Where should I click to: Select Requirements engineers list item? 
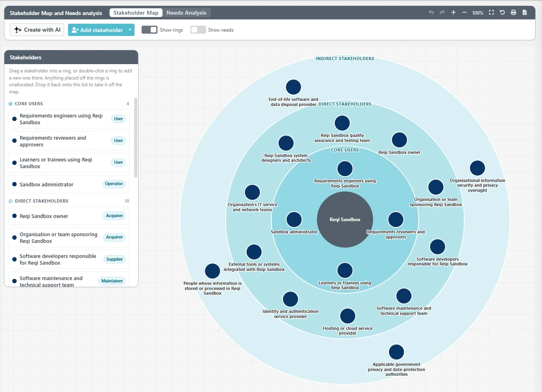tap(69, 119)
